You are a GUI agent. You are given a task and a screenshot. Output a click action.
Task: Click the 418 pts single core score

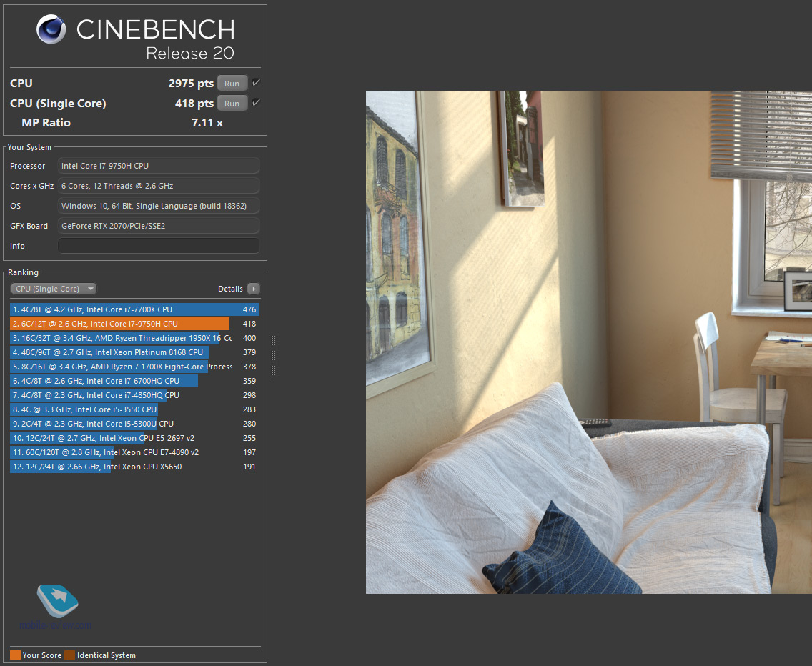tap(194, 104)
